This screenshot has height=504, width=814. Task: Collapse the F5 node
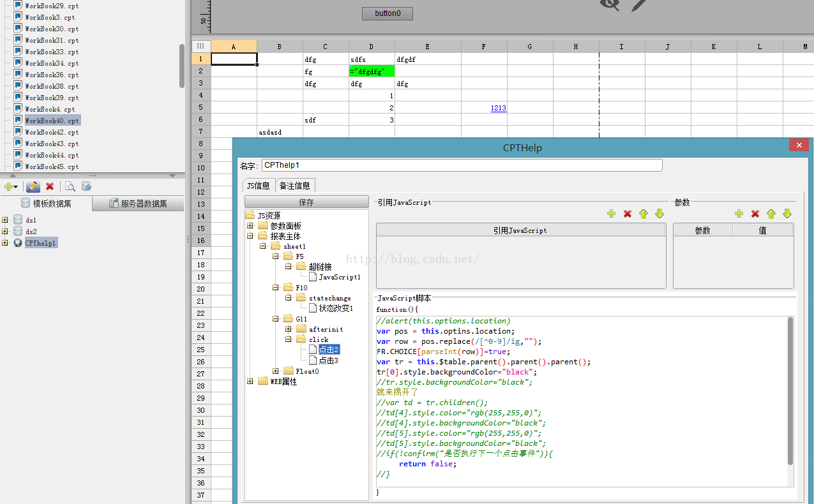point(276,256)
